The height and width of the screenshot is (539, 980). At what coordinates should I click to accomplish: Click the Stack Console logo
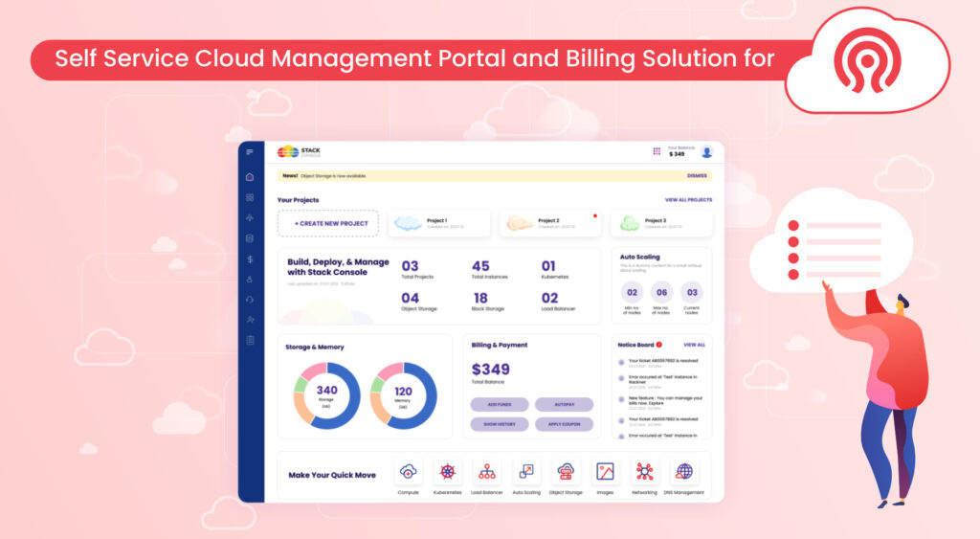coord(300,151)
